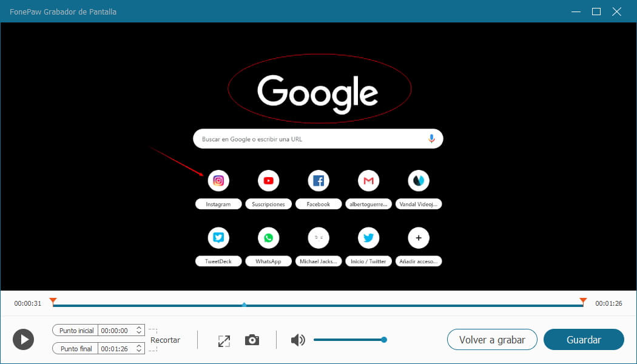637x364 pixels.
Task: Click the Recortar trim button
Action: point(165,340)
